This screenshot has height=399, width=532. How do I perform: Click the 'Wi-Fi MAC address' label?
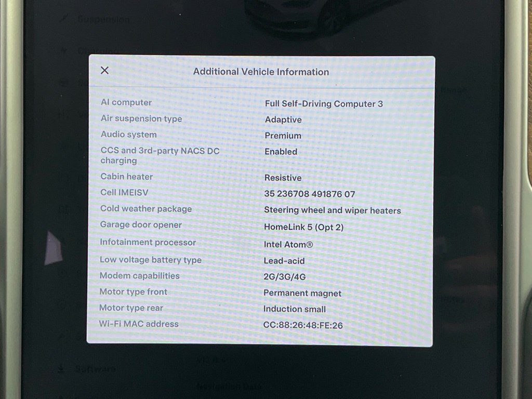pos(138,324)
